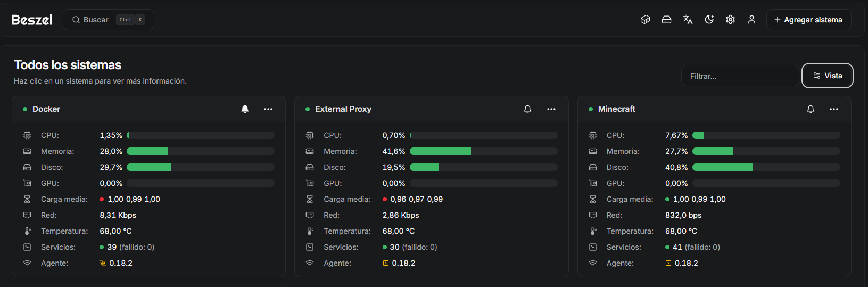Screen dimensions: 868x287
Task: Expand Docker card three-dot menu
Action: [x=268, y=109]
